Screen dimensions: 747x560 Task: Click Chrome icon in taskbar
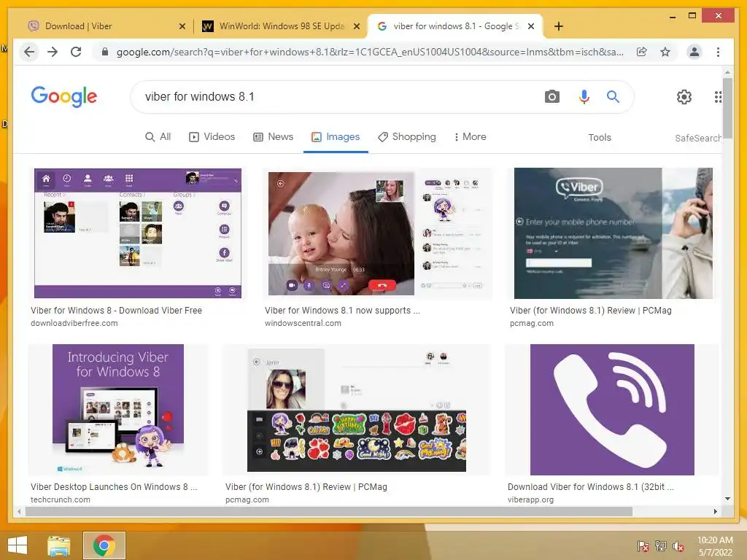104,545
